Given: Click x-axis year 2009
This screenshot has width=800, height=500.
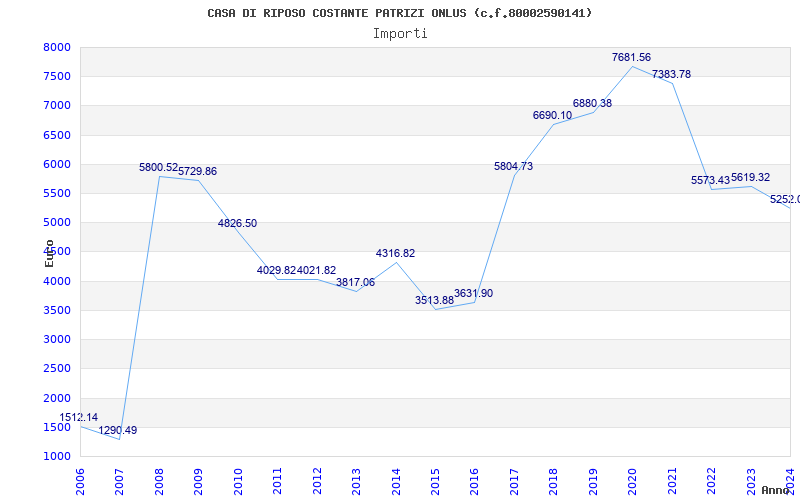Looking at the screenshot, I should [198, 483].
